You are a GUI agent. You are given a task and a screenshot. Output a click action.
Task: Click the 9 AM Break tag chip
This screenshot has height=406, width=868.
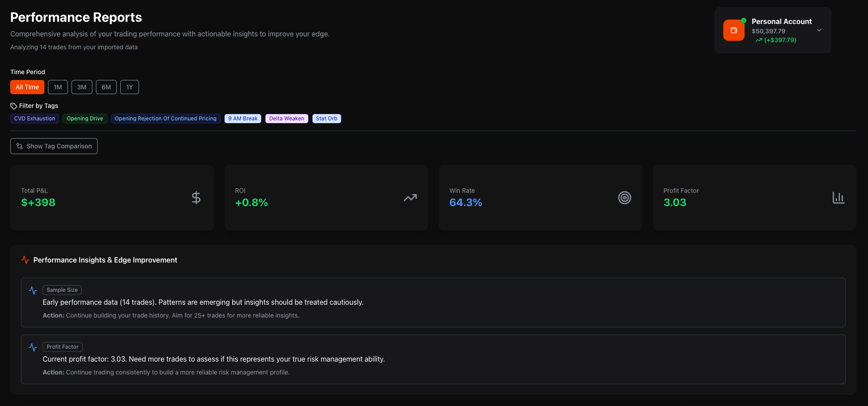click(x=243, y=119)
